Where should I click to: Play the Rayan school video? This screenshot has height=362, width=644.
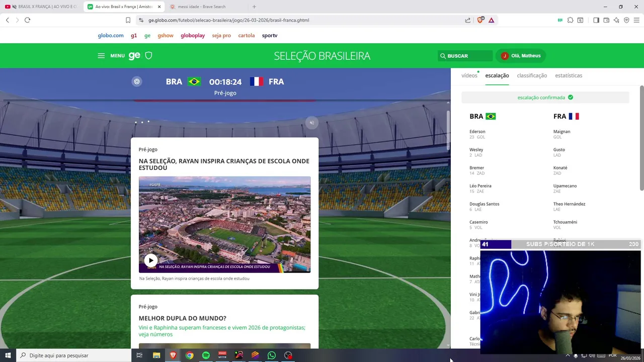150,260
